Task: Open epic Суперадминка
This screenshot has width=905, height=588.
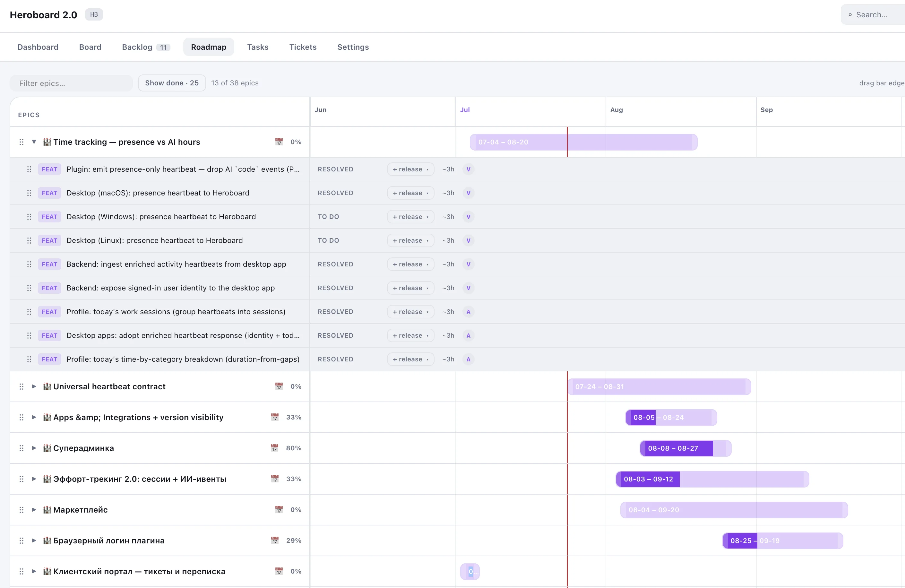Action: tap(84, 448)
